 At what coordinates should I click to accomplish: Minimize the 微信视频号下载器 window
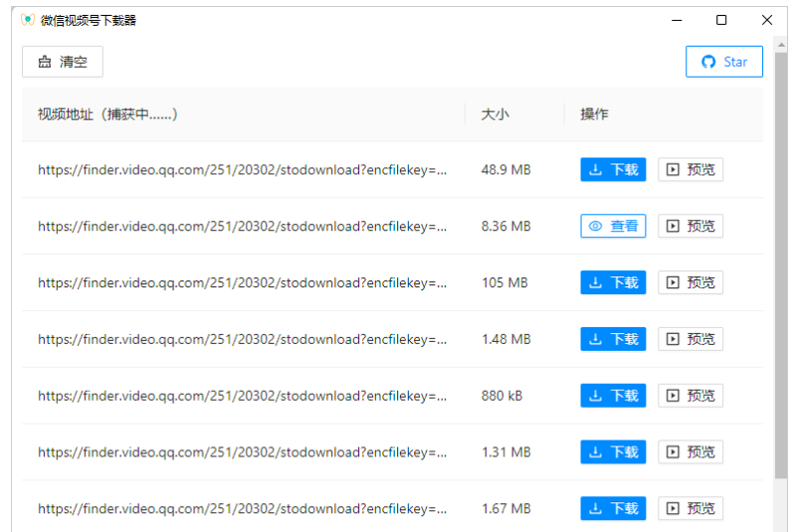tap(677, 21)
